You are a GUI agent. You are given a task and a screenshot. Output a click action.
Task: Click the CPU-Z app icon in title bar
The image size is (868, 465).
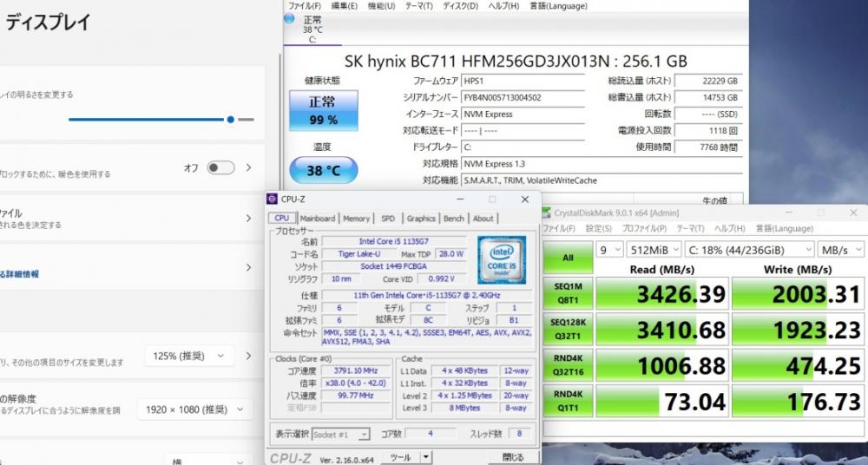(273, 199)
